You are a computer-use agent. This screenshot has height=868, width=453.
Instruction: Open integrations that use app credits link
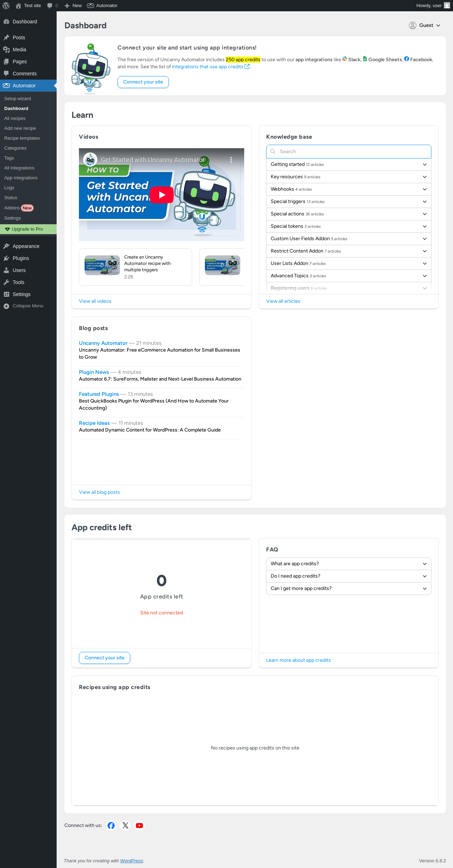[211, 67]
